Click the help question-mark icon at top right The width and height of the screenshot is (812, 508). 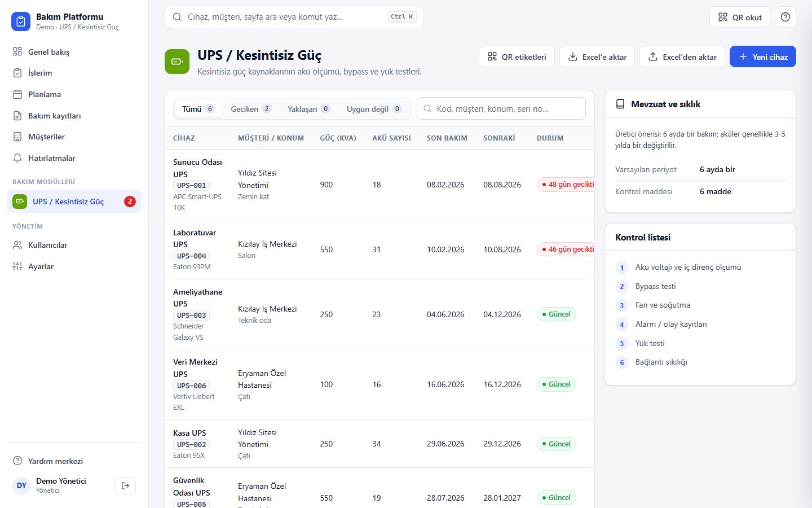click(x=785, y=17)
